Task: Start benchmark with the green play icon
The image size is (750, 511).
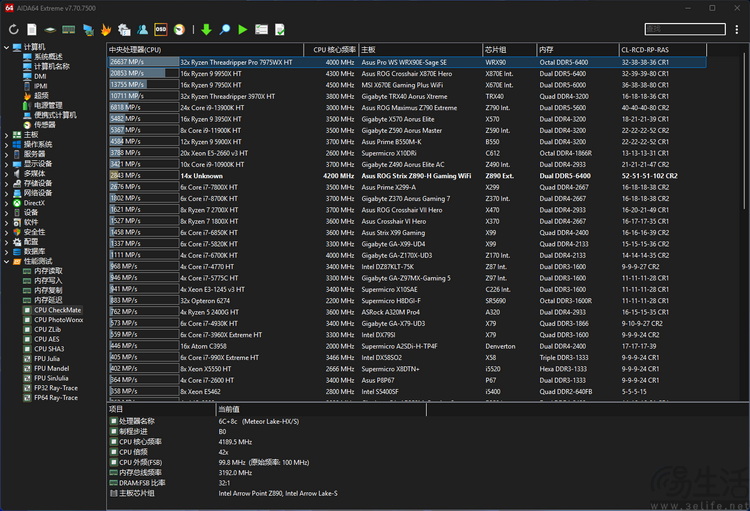Action: 243,30
